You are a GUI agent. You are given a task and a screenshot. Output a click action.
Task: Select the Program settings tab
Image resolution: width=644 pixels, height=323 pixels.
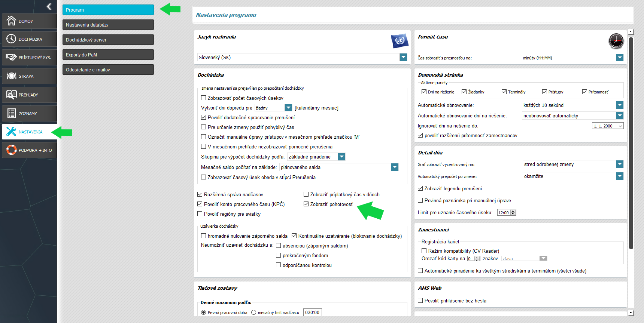[x=108, y=10]
